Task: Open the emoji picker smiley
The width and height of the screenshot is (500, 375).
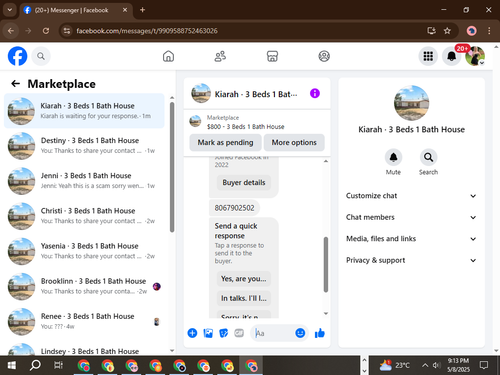Action: 300,333
